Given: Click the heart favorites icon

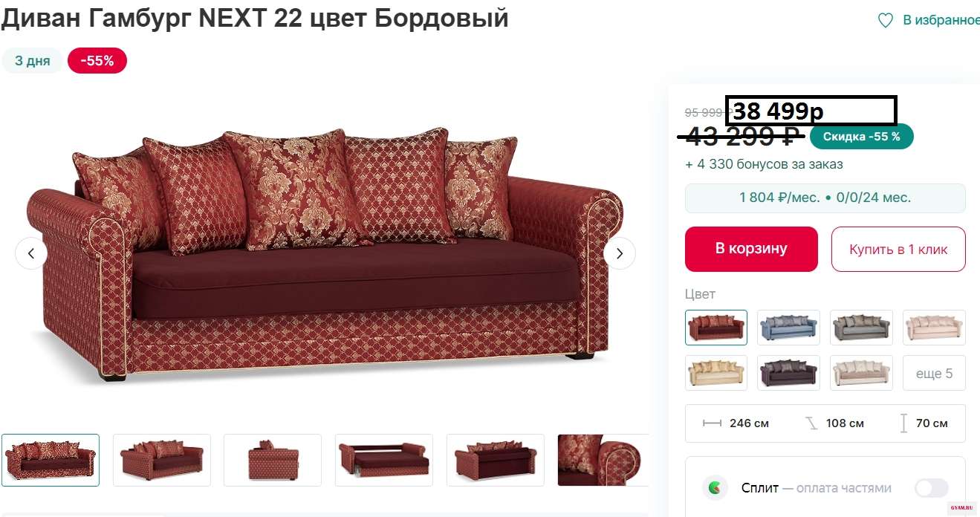Looking at the screenshot, I should tap(885, 21).
